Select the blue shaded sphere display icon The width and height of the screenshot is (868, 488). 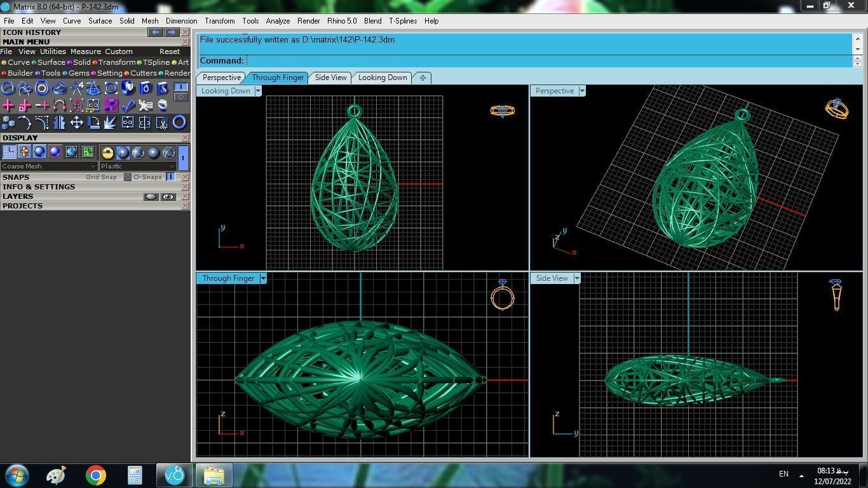click(x=39, y=152)
